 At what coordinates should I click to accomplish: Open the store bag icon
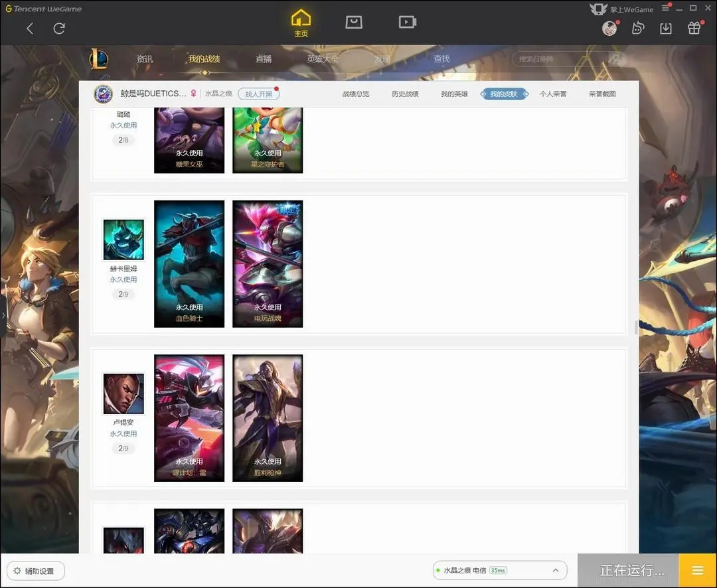[354, 22]
